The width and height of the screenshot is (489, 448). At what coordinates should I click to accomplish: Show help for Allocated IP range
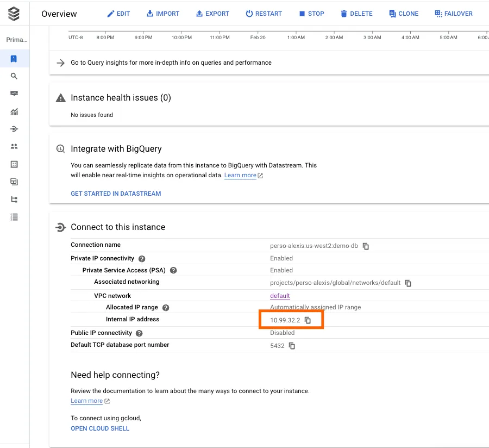click(166, 308)
